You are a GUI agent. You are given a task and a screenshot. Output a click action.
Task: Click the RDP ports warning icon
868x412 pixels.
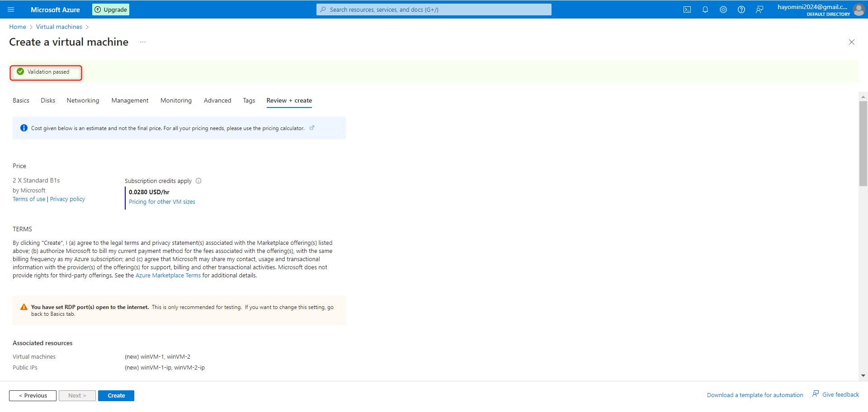coord(24,307)
